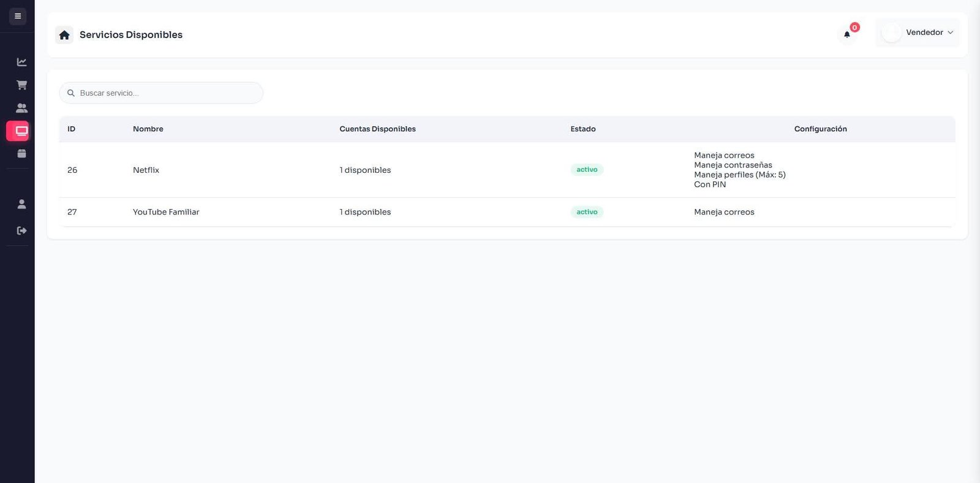Open the notifications bell
Screen dimensions: 980x483
[x=847, y=34]
